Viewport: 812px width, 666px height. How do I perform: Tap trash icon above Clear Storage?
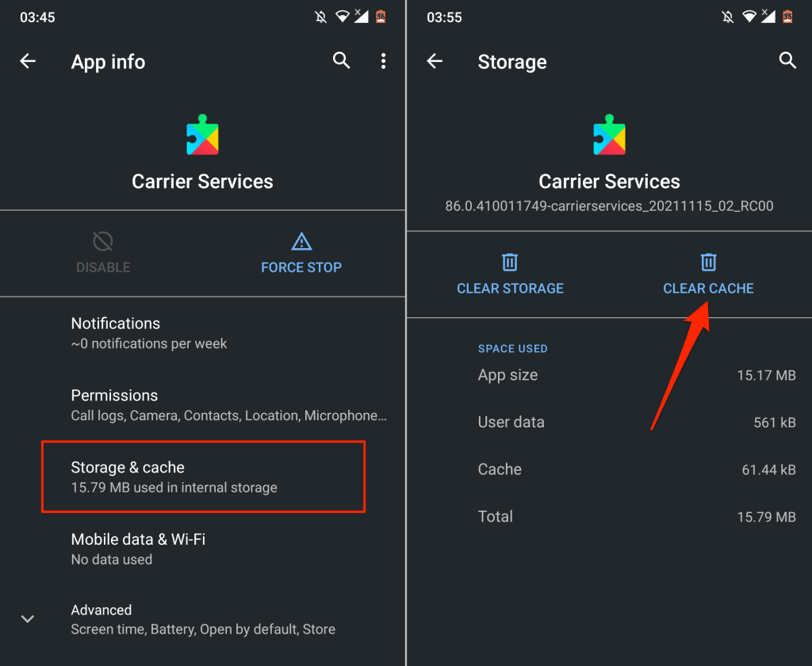[510, 262]
